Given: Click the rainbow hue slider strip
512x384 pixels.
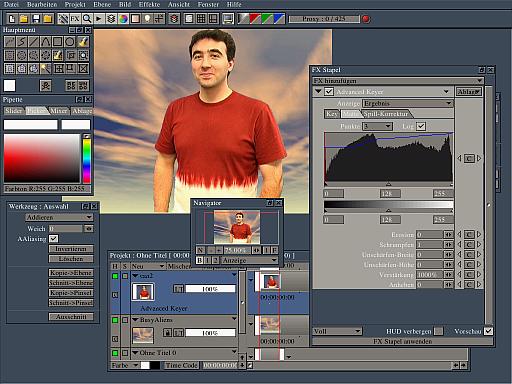Looking at the screenshot, I should [87, 161].
